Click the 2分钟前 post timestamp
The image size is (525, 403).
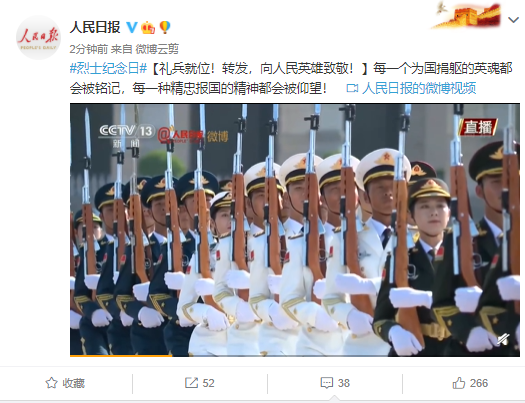(x=89, y=49)
